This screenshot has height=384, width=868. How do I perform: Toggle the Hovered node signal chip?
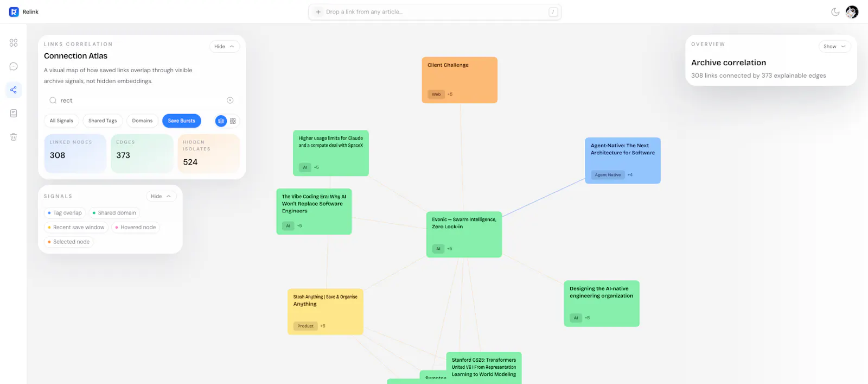pos(136,228)
